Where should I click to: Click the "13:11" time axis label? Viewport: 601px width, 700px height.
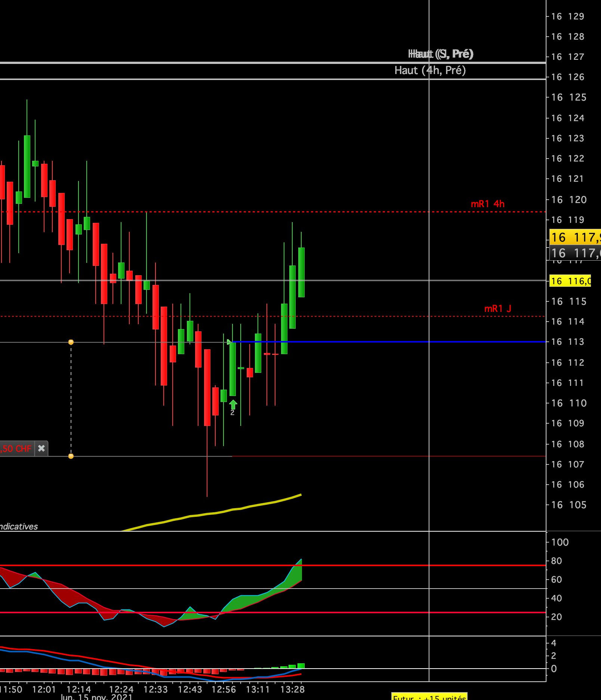258,689
